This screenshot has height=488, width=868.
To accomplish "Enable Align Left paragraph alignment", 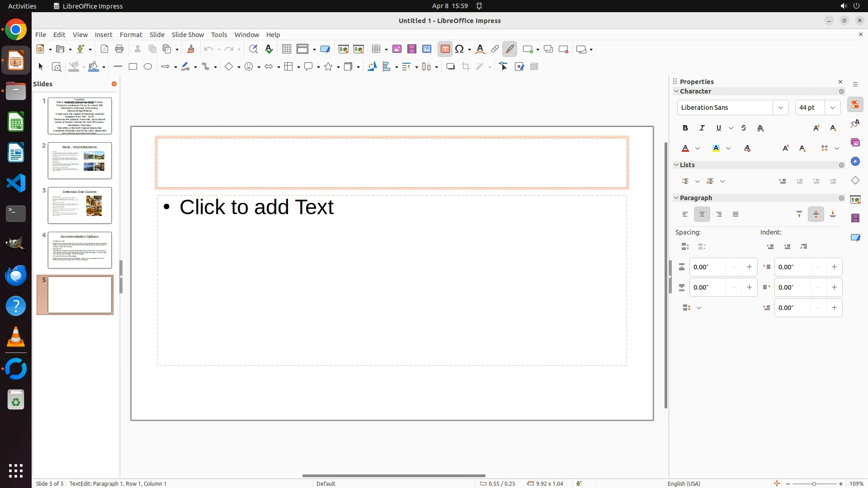I will click(x=685, y=215).
